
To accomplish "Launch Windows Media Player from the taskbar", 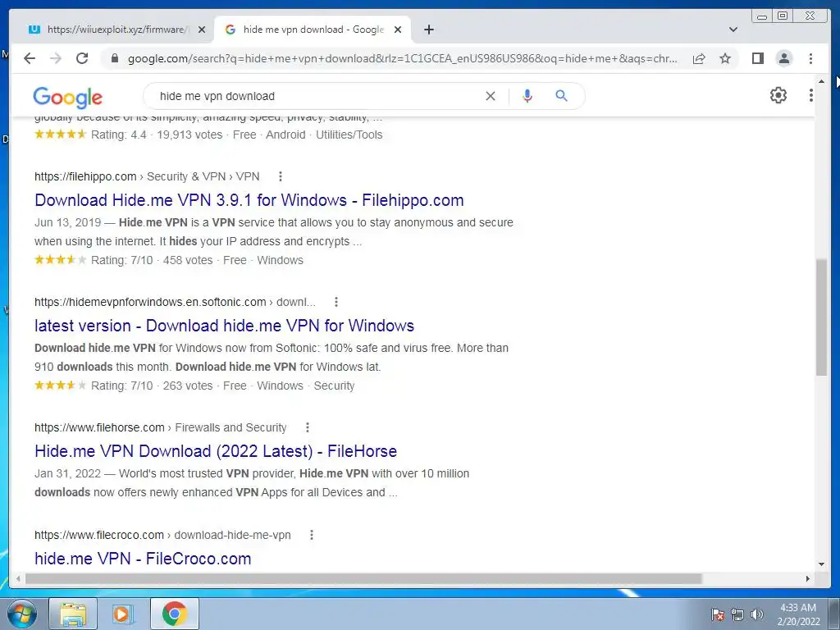I will point(123,614).
